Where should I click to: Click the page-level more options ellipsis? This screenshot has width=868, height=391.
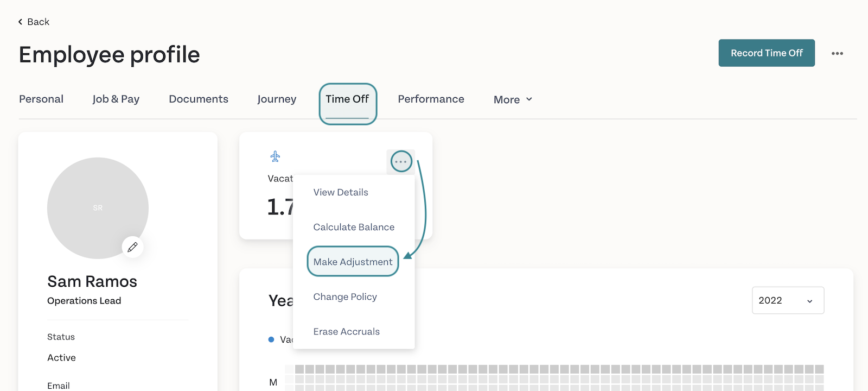[837, 53]
